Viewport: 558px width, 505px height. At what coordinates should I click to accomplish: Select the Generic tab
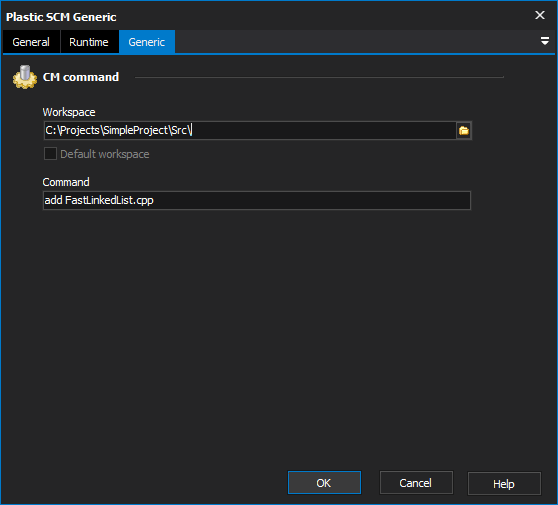(x=147, y=42)
